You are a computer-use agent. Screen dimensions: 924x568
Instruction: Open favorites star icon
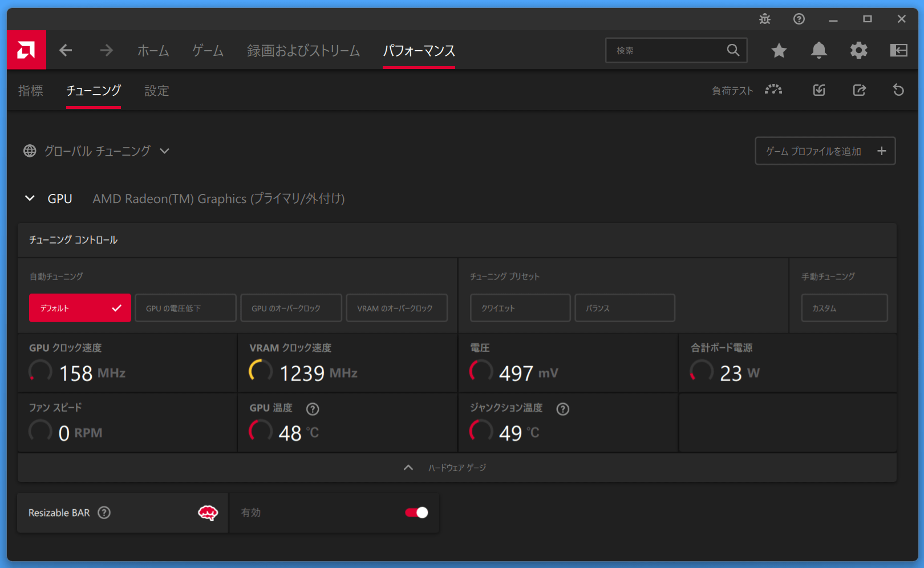(779, 51)
